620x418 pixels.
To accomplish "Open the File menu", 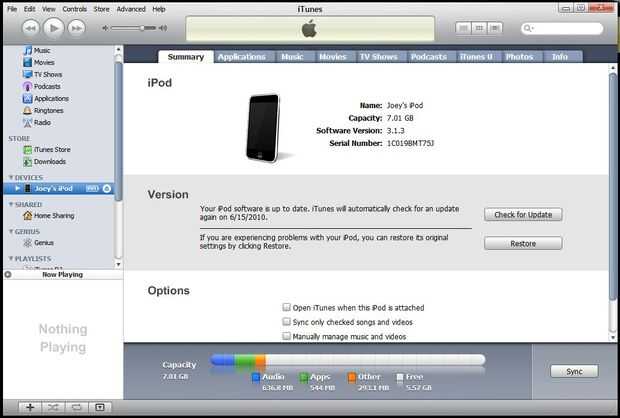I will [12, 9].
